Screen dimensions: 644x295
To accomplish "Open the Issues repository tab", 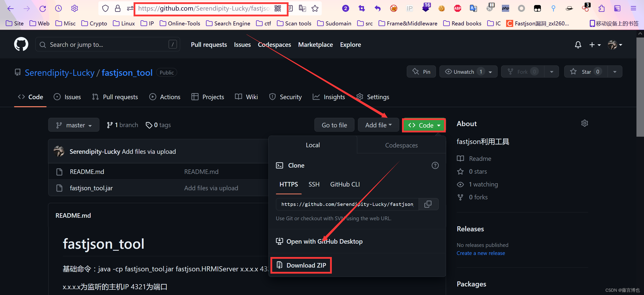I will click(x=67, y=97).
